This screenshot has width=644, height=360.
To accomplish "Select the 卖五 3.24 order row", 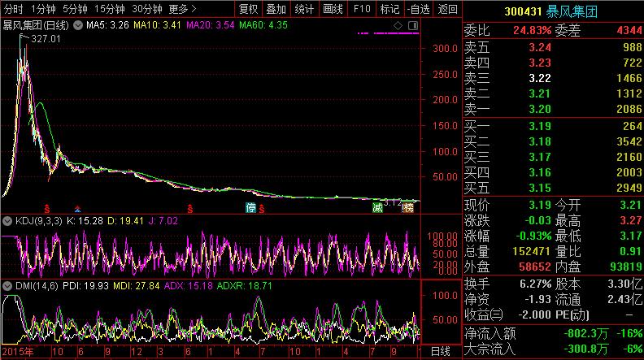I will 553,47.
